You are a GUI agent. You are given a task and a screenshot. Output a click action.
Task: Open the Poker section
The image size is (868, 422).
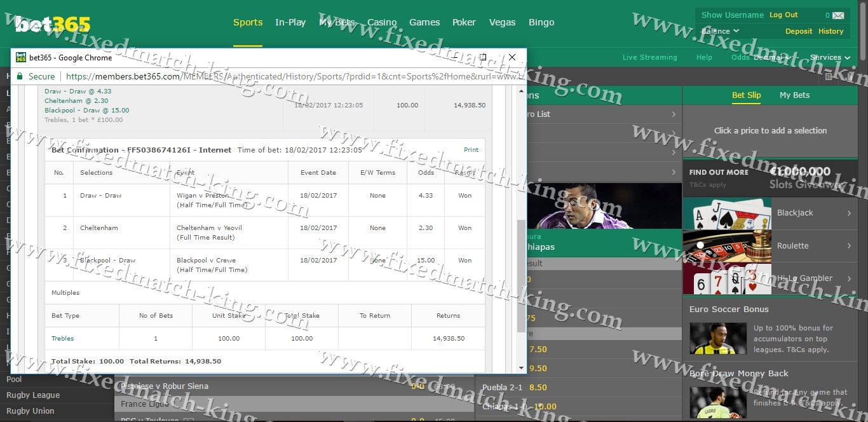coord(464,22)
